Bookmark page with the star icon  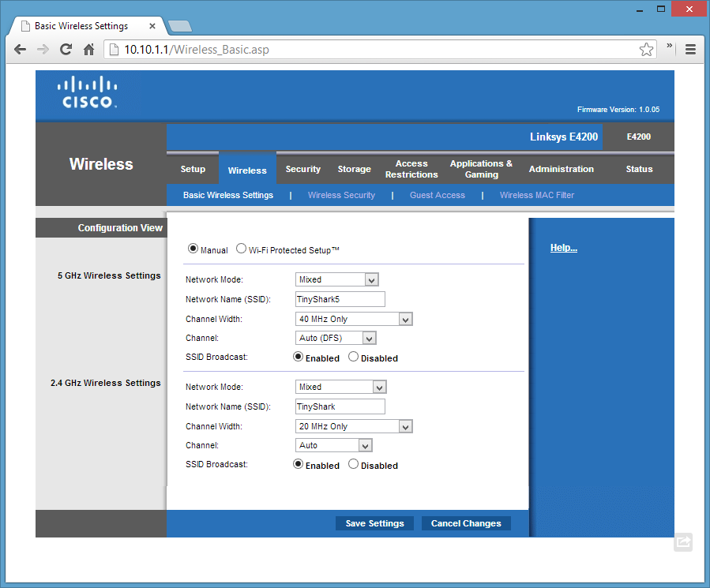pos(646,49)
